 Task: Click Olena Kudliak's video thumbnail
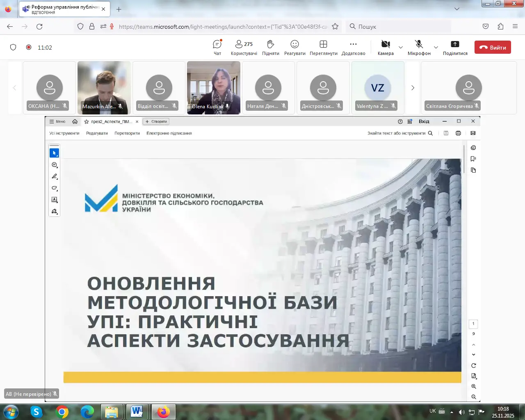[x=214, y=87]
